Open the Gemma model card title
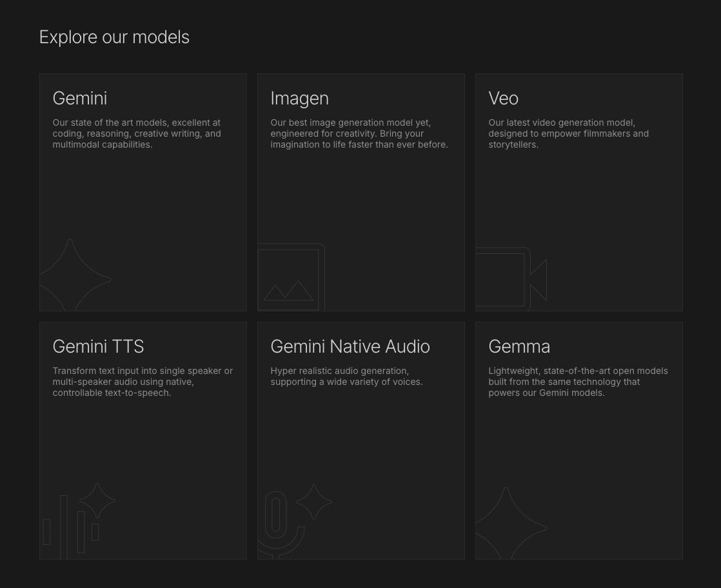 click(x=519, y=346)
